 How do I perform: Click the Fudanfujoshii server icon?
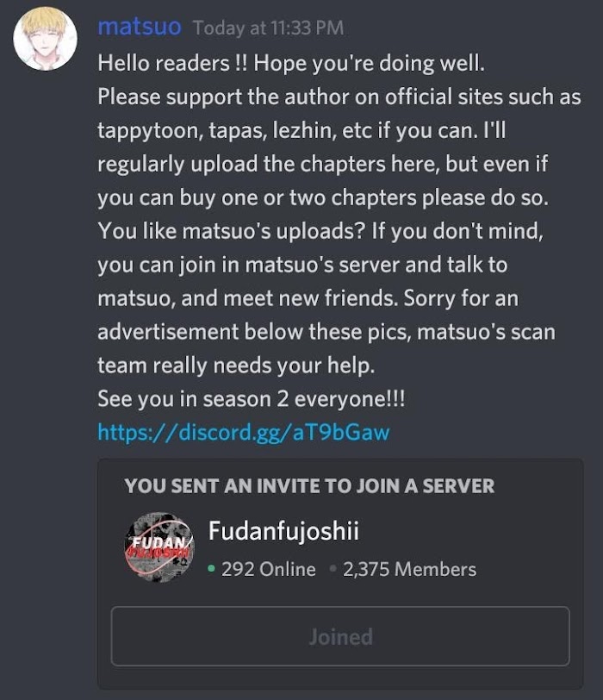(159, 547)
